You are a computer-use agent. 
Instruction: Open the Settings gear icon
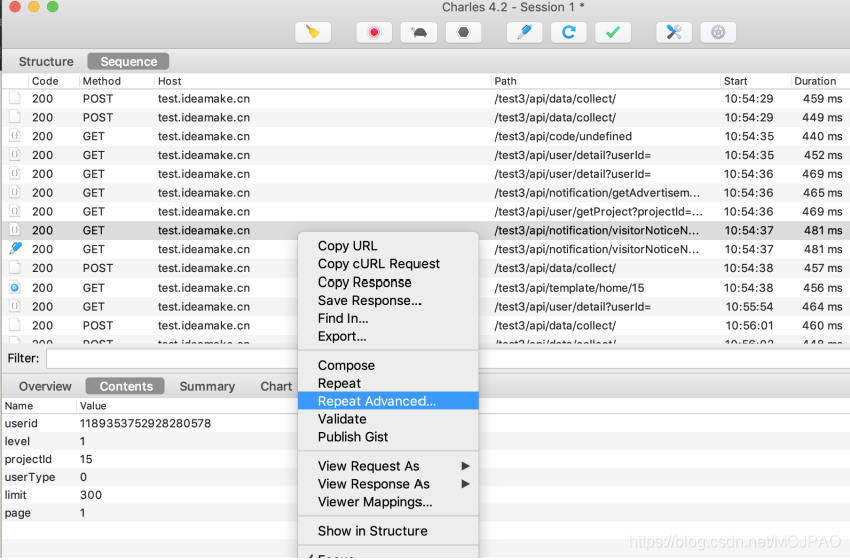pyautogui.click(x=718, y=33)
